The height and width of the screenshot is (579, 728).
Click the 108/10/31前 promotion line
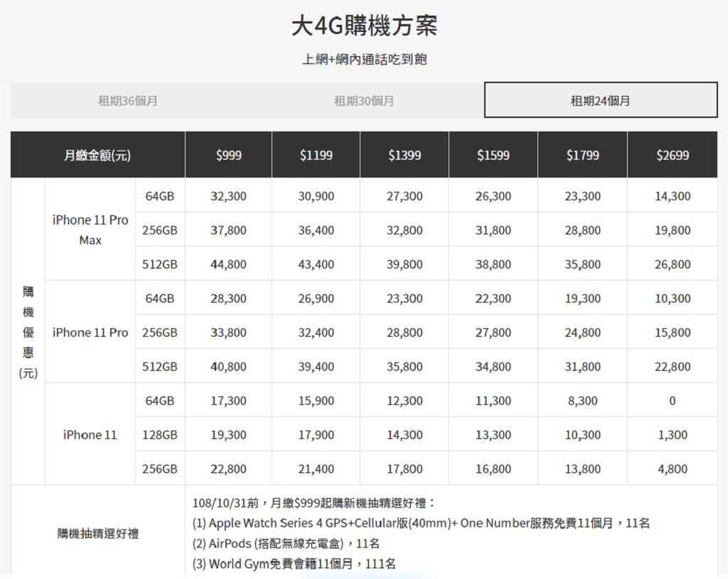point(314,503)
